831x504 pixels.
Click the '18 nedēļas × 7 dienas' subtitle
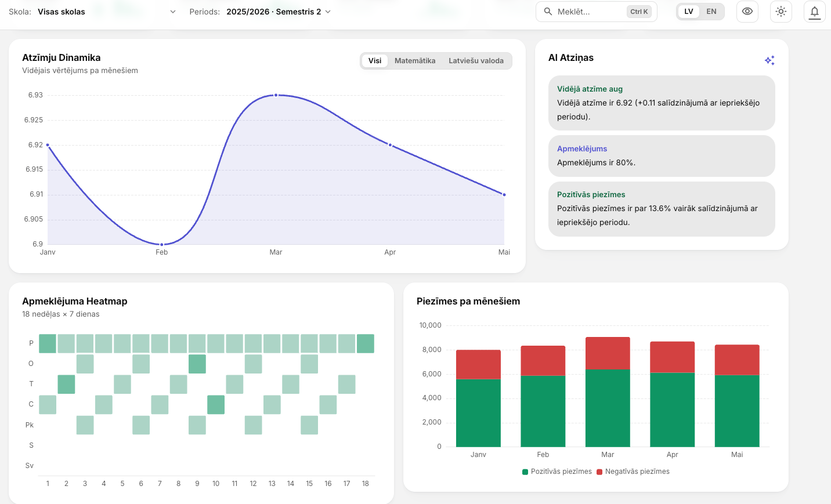[x=61, y=314]
